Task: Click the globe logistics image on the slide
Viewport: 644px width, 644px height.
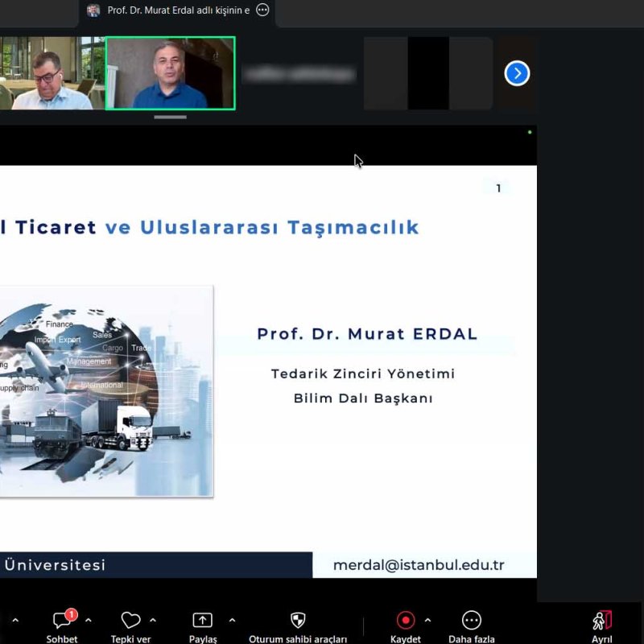Action: (x=106, y=391)
